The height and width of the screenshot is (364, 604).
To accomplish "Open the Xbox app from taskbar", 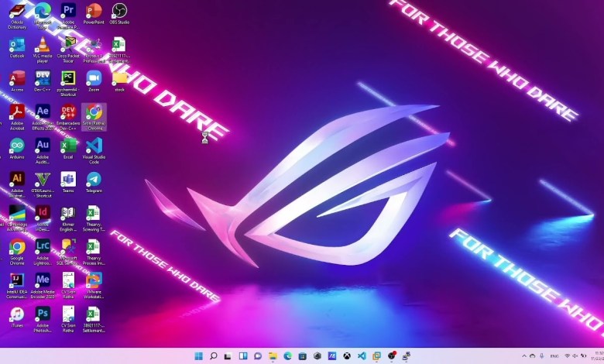I will [x=347, y=356].
